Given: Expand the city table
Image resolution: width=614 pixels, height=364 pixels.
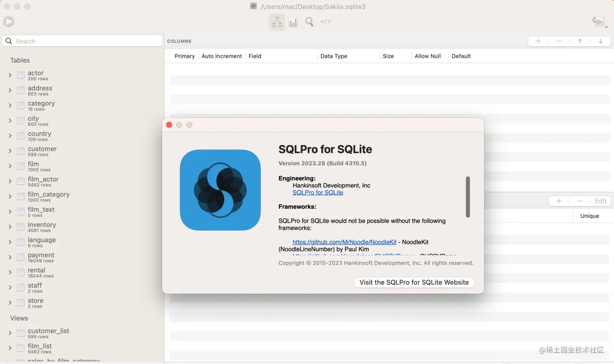Looking at the screenshot, I should pos(10,121).
